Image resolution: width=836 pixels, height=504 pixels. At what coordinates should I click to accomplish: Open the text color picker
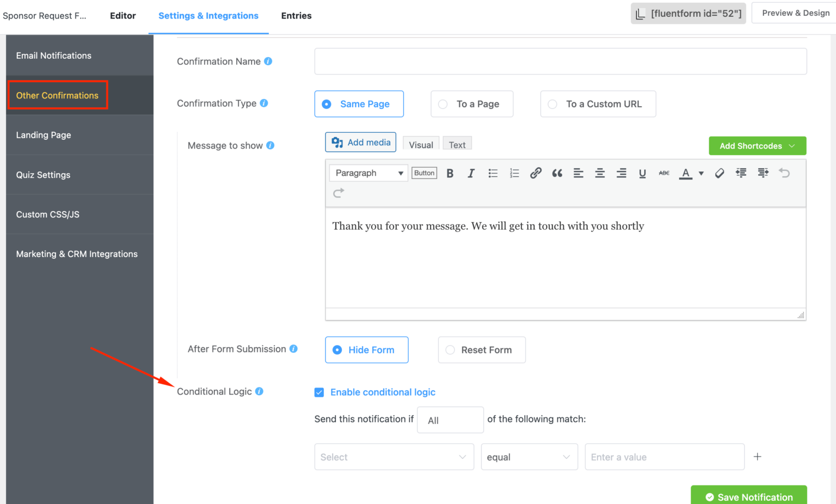point(687,173)
